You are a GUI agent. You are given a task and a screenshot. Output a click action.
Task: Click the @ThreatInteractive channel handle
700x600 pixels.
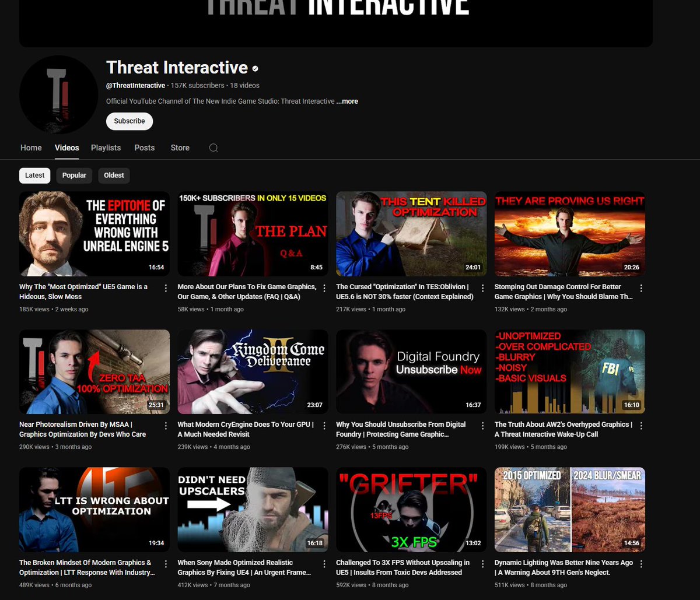pos(135,86)
